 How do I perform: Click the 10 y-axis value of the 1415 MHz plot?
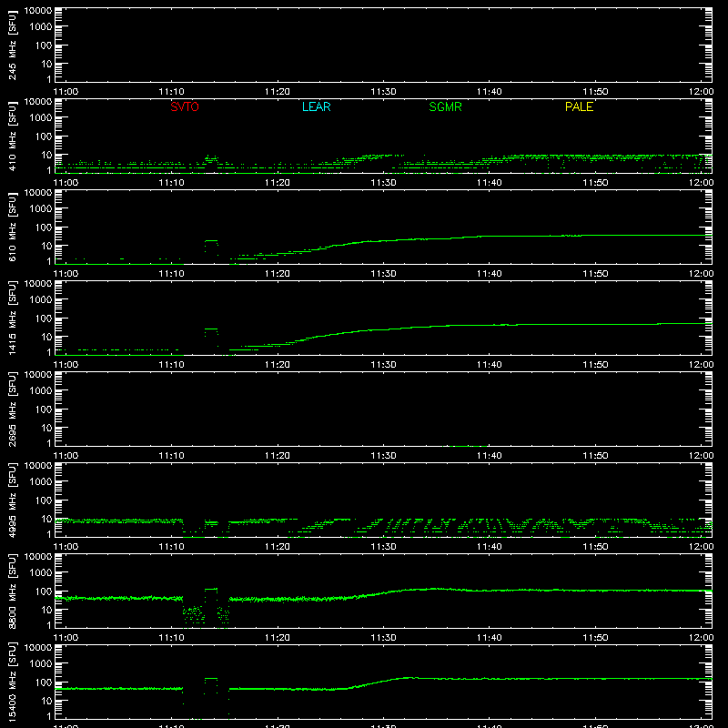46,337
